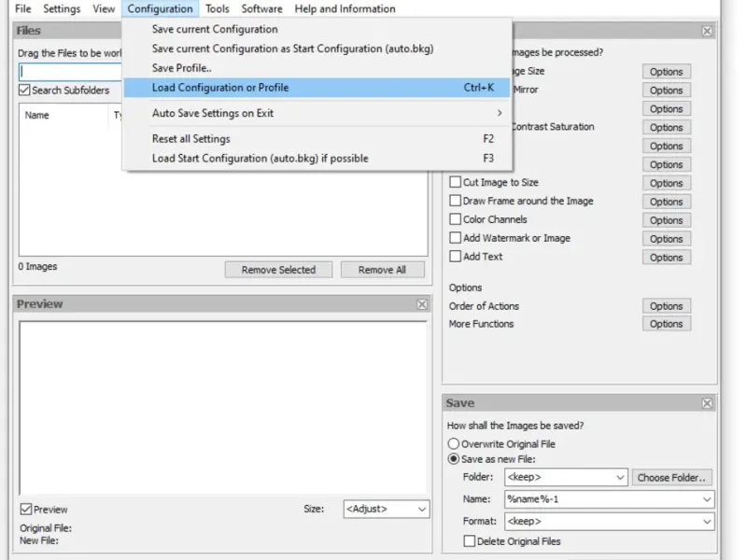Choose Save current Configuration as Start Configuration
The height and width of the screenshot is (560, 747).
[x=317, y=49]
